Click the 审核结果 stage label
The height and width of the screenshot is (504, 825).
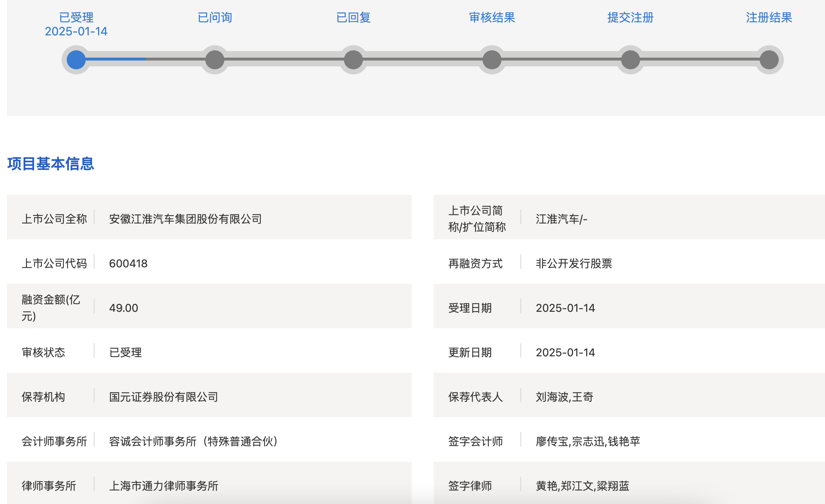[492, 18]
